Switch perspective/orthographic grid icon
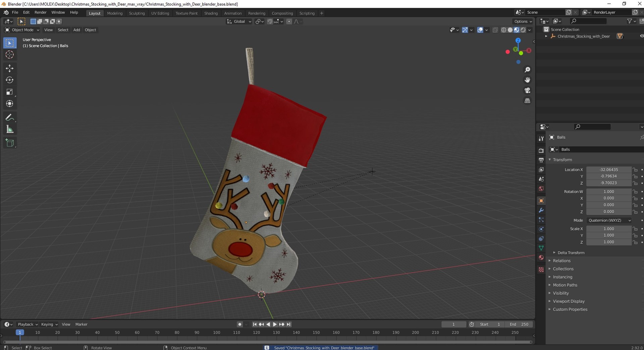 tap(527, 101)
